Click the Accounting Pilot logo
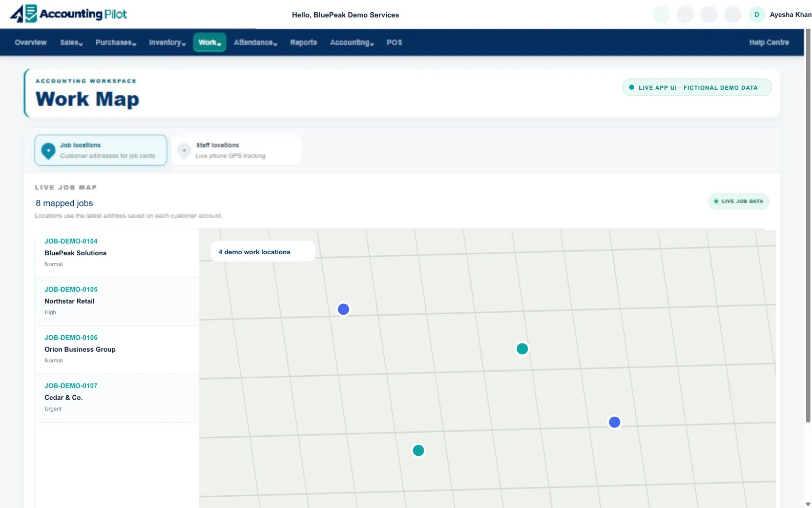The image size is (812, 508). (x=69, y=14)
